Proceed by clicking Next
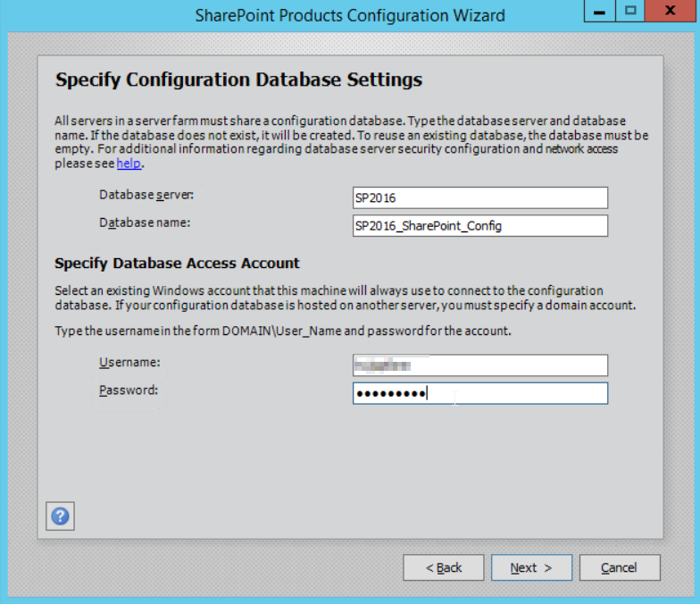Image resolution: width=700 pixels, height=604 pixels. tap(531, 568)
